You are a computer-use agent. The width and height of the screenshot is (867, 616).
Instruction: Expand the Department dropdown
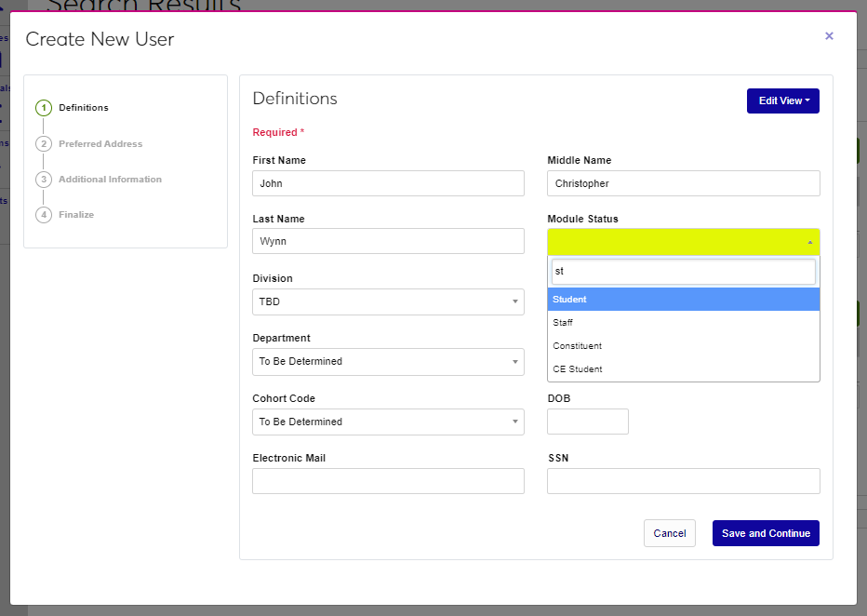coord(388,361)
